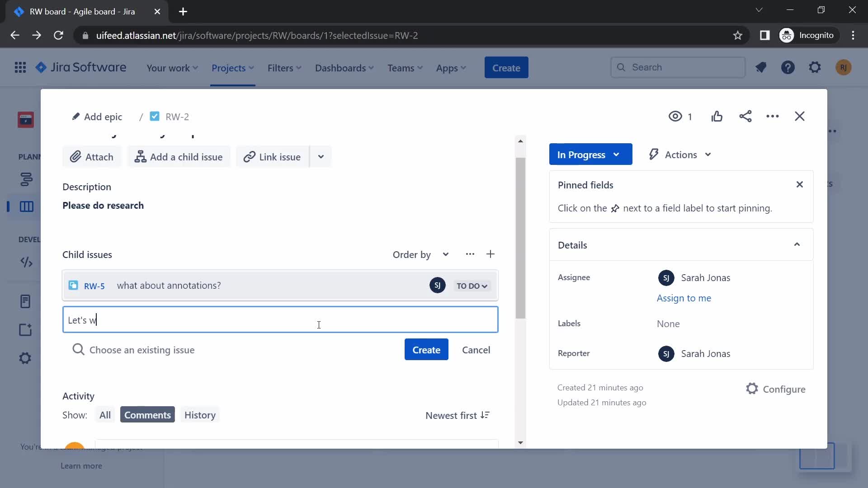868x488 pixels.
Task: Toggle History view in Activity
Action: [x=200, y=415]
